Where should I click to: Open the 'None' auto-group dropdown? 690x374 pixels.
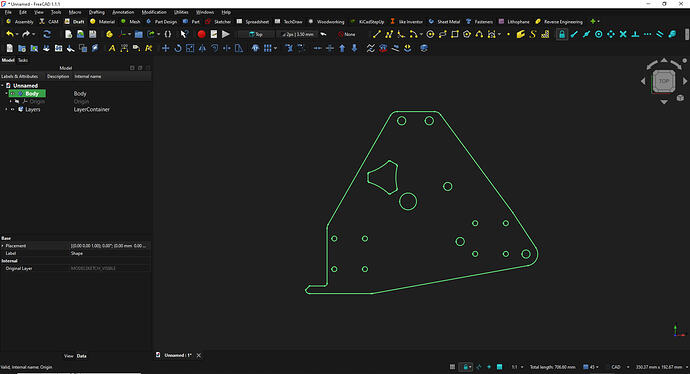point(347,34)
